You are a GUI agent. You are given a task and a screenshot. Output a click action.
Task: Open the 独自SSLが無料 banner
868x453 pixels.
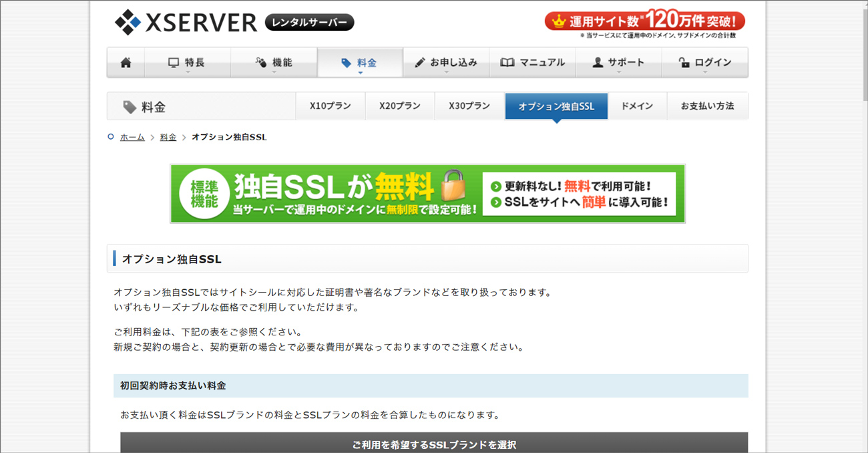click(x=427, y=194)
